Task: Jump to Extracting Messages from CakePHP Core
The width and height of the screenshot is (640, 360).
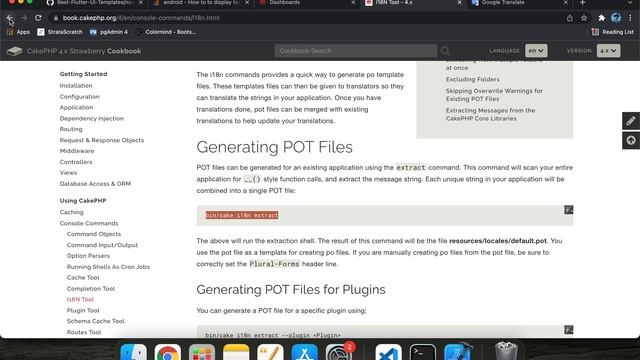Action: click(x=490, y=114)
